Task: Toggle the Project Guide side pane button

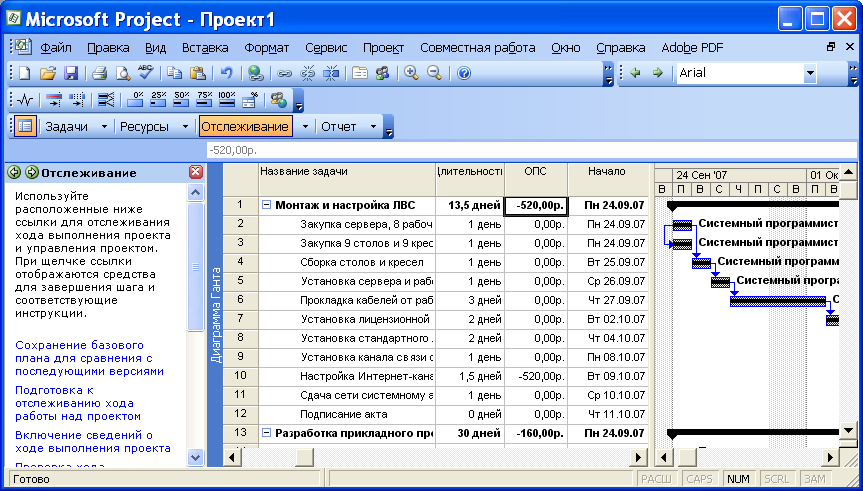Action: tap(25, 126)
